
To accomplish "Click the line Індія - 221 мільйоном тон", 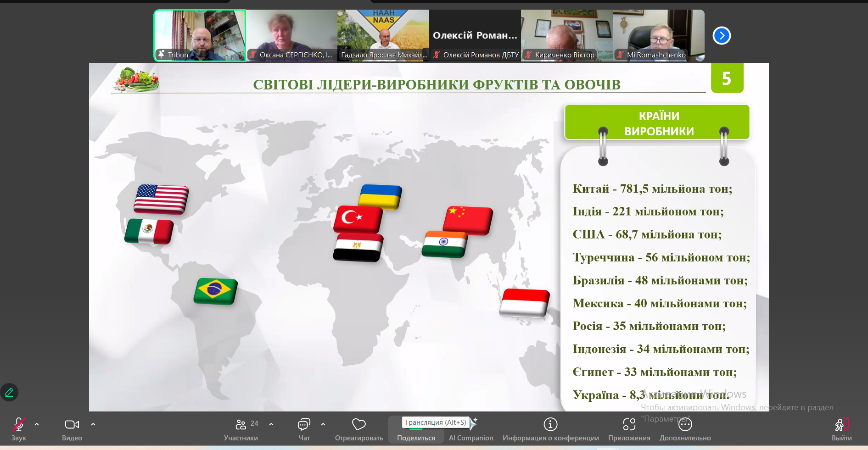I will tap(648, 211).
